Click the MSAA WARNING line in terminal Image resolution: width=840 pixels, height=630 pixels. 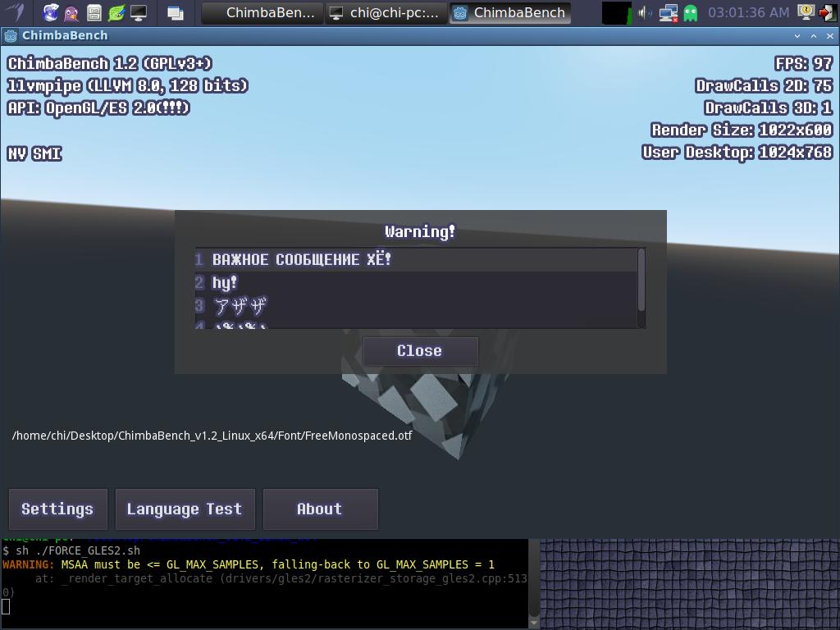coord(249,564)
